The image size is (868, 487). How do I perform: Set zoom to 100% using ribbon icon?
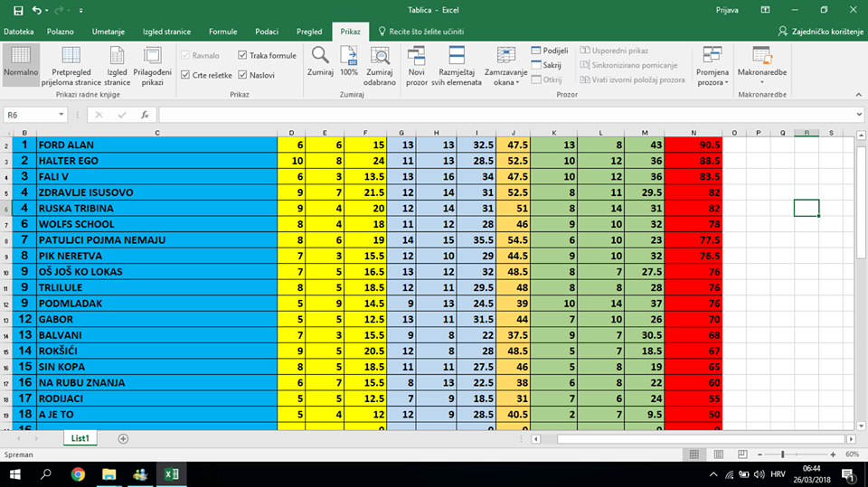(x=349, y=56)
